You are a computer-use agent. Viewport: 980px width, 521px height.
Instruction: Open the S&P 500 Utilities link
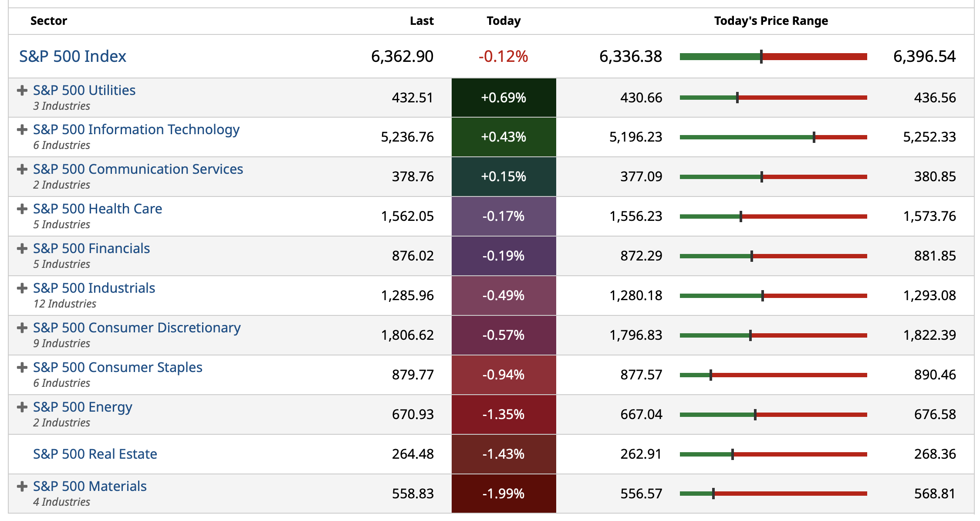[84, 90]
